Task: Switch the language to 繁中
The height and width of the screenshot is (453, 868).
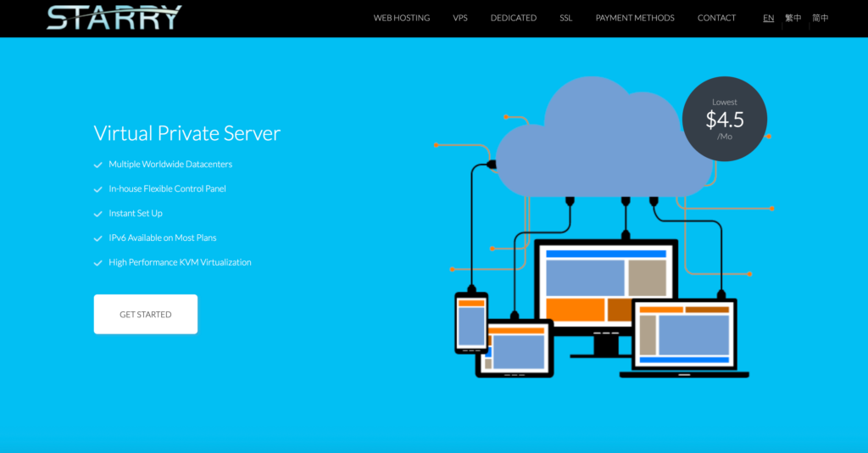Action: pyautogui.click(x=793, y=18)
